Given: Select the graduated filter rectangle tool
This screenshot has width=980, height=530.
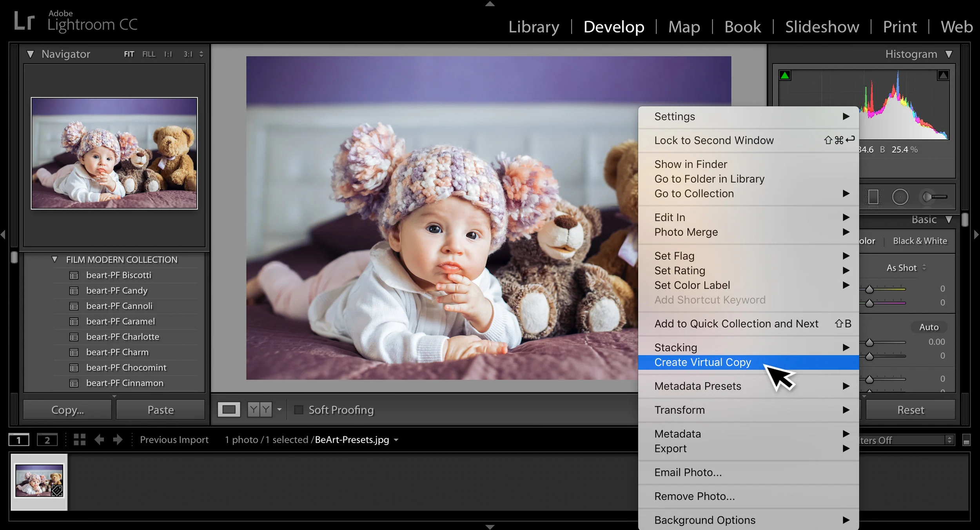Looking at the screenshot, I should click(x=873, y=197).
